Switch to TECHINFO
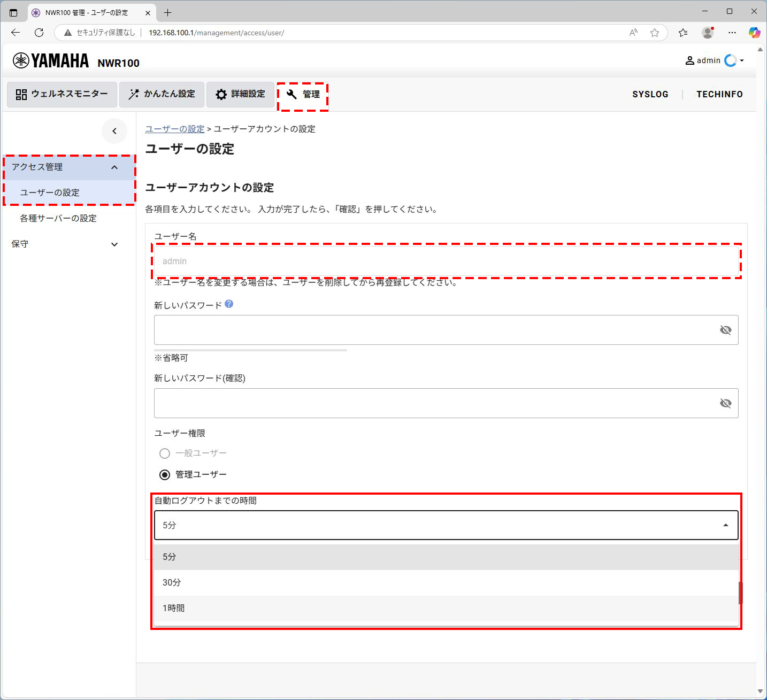Image resolution: width=767 pixels, height=700 pixels. pos(719,94)
